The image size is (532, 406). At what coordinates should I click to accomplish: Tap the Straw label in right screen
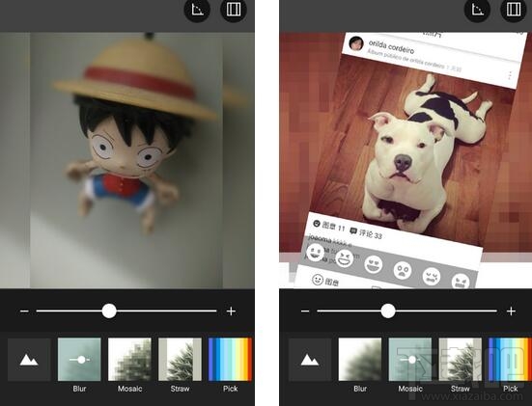[x=461, y=389]
